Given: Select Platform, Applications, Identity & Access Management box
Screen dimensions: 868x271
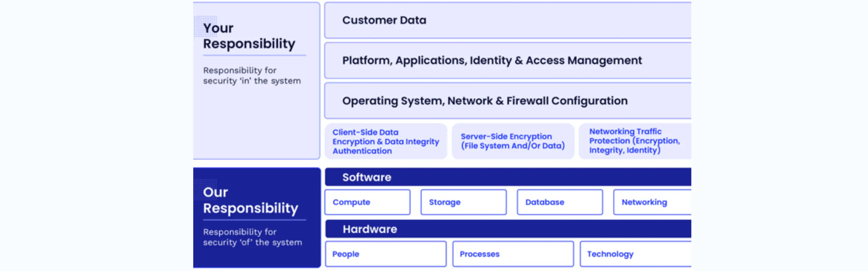Looking at the screenshot, I should 508,61.
